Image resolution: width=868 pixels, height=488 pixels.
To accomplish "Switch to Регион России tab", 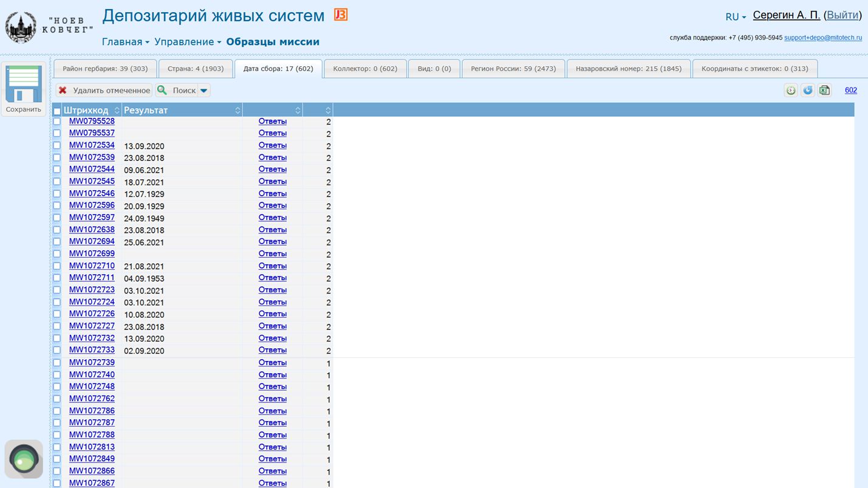I will tap(513, 69).
